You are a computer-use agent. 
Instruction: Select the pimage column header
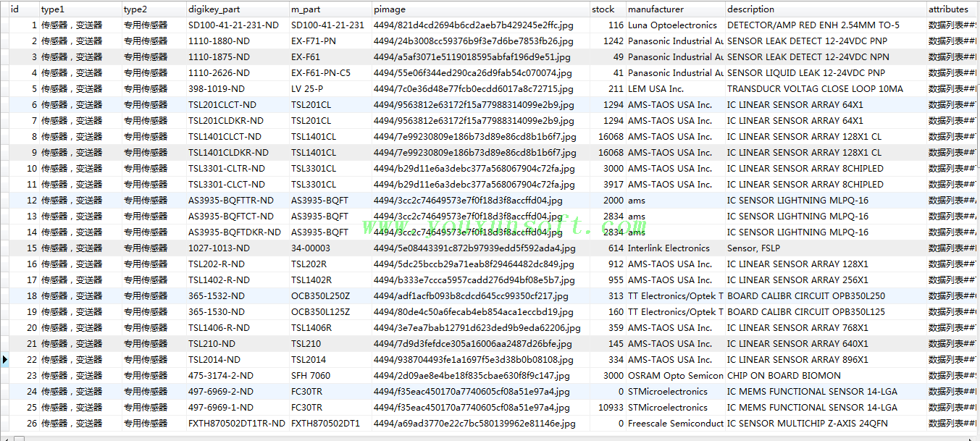click(480, 9)
